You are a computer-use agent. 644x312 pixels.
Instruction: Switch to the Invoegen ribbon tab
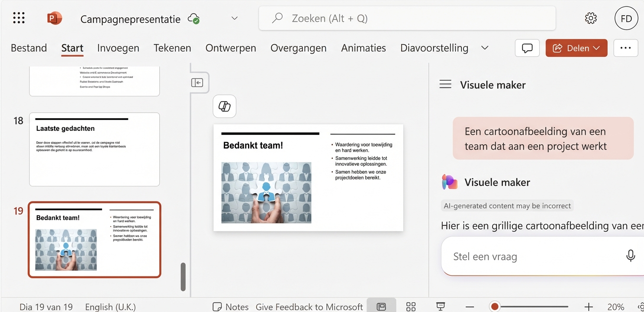(118, 48)
